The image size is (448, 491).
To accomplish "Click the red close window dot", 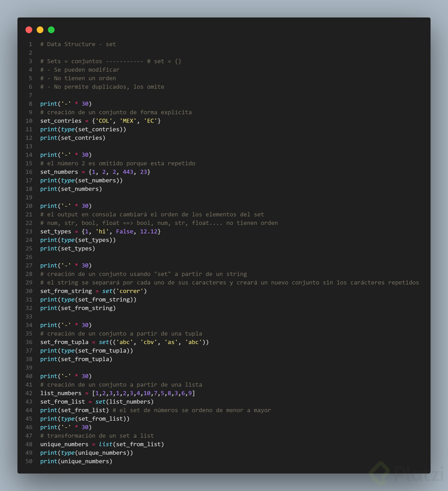I will [29, 30].
